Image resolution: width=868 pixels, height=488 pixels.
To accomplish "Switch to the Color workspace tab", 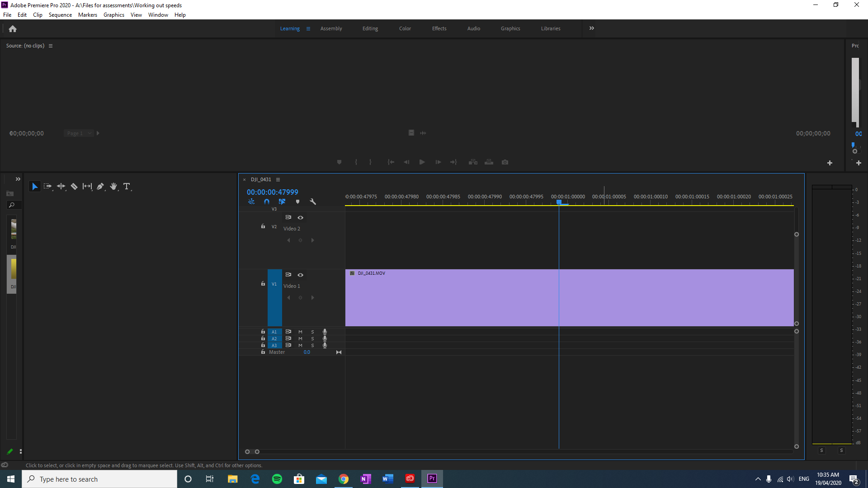I will pos(405,28).
